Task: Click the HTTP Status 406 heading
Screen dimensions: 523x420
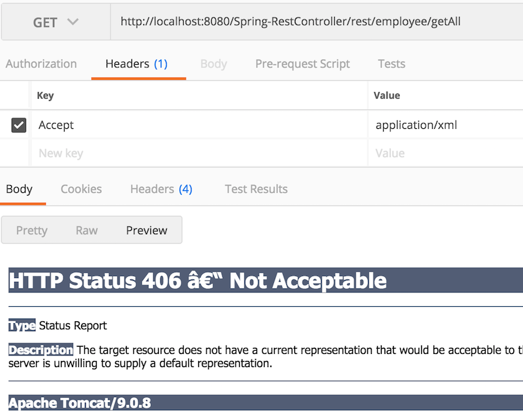Action: tap(197, 281)
